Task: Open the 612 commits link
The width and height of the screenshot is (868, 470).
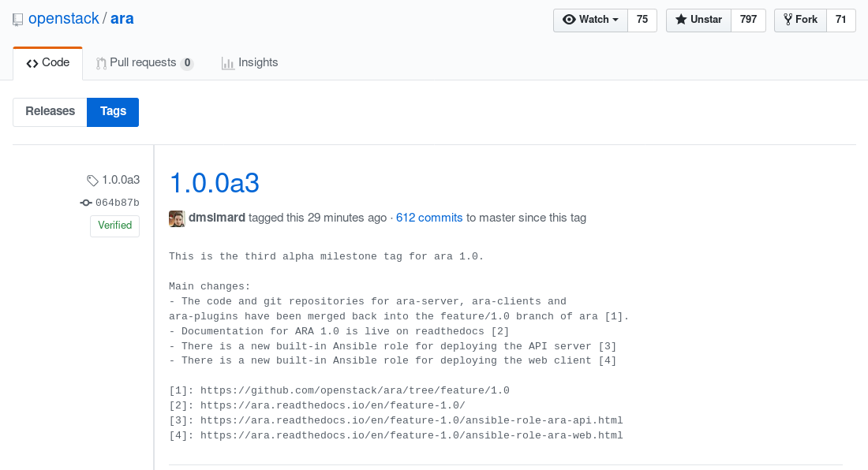Action: point(429,218)
